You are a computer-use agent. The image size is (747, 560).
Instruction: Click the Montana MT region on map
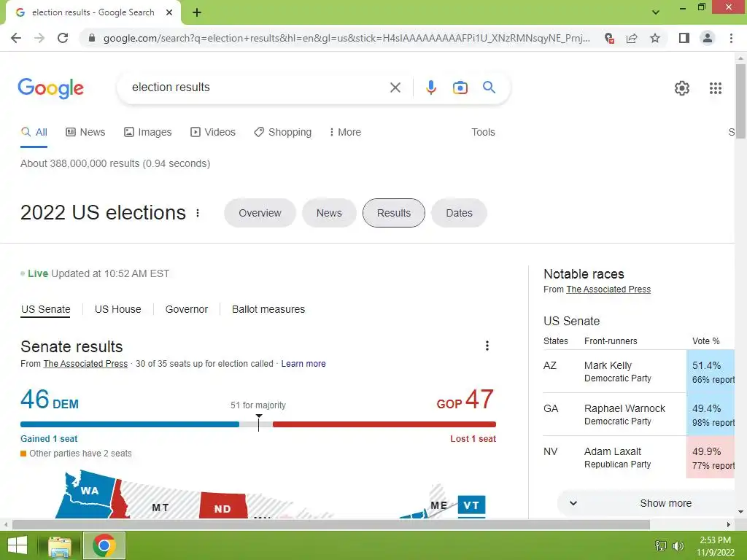click(x=160, y=506)
